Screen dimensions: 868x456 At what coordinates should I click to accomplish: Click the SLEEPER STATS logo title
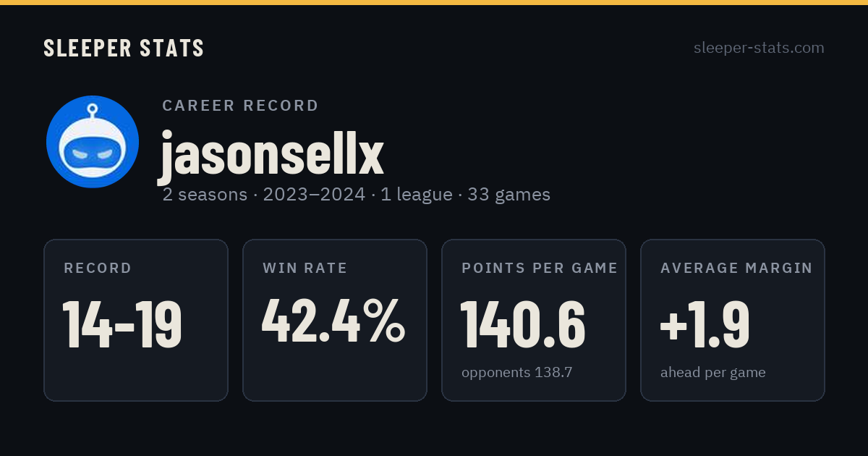(124, 48)
